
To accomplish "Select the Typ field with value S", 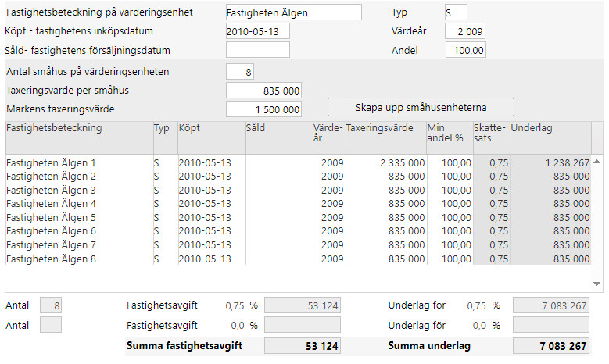I will click(x=456, y=12).
